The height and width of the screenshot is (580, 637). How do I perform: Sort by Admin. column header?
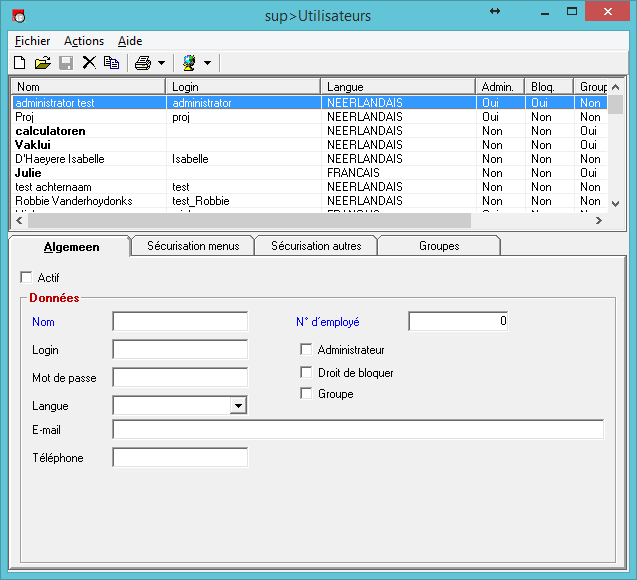500,87
